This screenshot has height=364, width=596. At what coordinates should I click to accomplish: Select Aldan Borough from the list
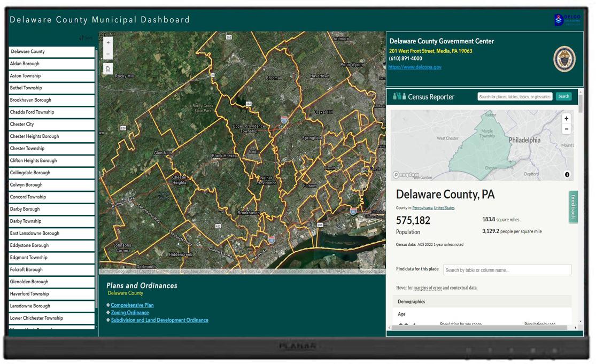click(x=51, y=64)
